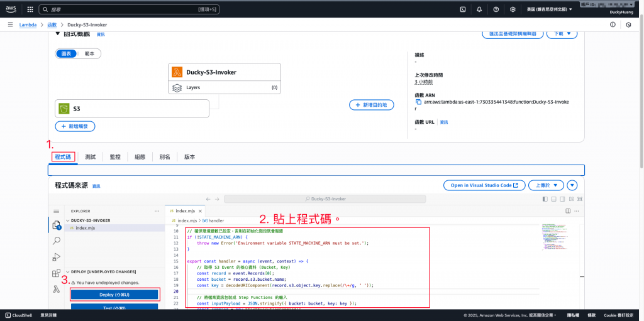Screen dimensions: 644x321
Task: Switch to the 程式碼 tab
Action: pyautogui.click(x=64, y=157)
